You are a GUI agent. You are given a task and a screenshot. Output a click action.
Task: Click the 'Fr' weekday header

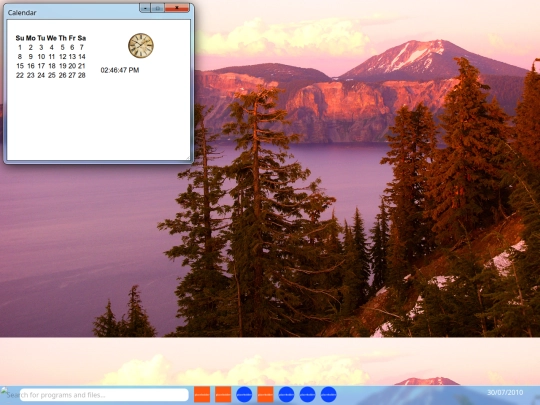(x=72, y=38)
